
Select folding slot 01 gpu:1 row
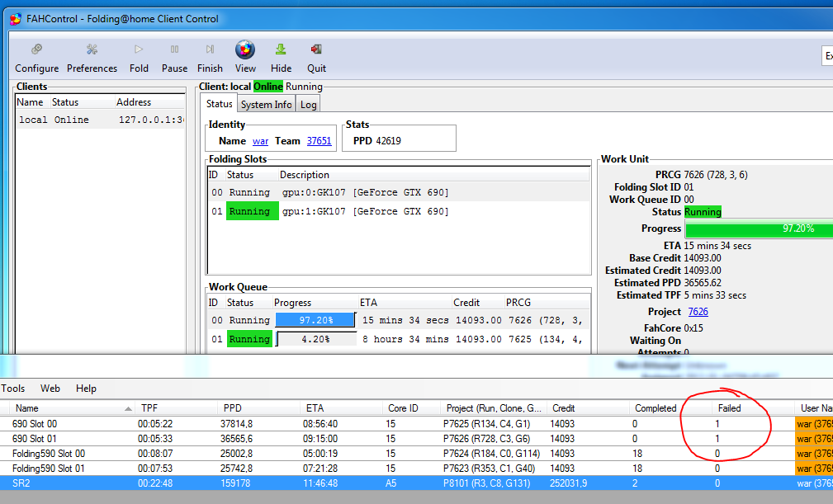click(399, 211)
